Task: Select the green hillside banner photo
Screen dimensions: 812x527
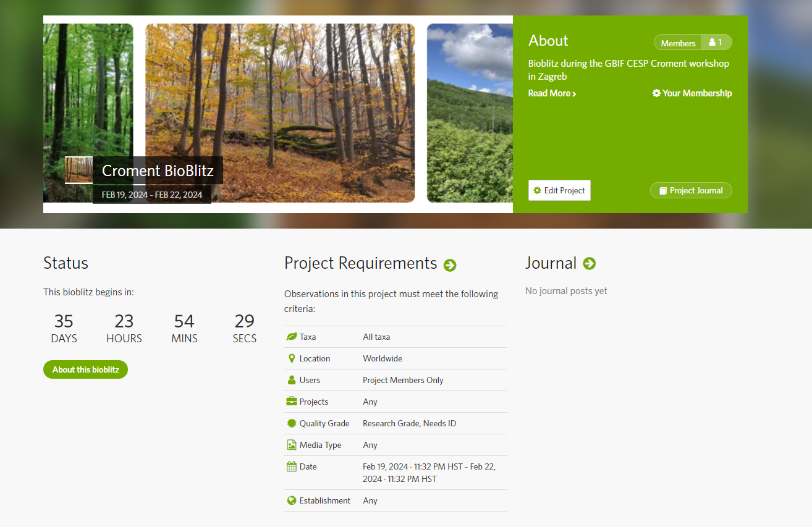Action: pos(470,113)
